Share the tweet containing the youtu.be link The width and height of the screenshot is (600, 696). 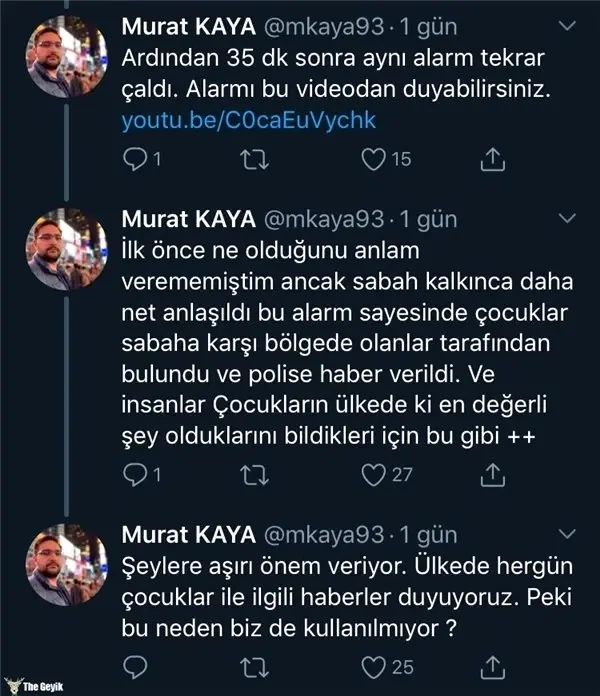click(493, 159)
